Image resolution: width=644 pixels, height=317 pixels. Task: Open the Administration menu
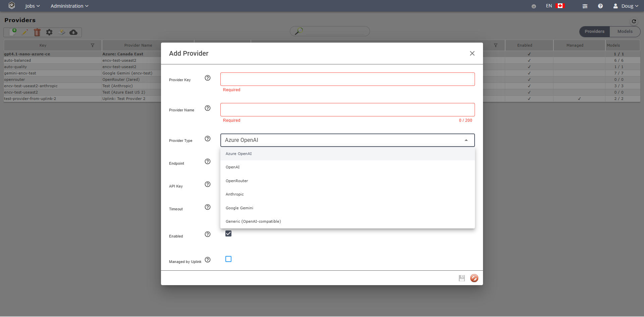tap(69, 6)
